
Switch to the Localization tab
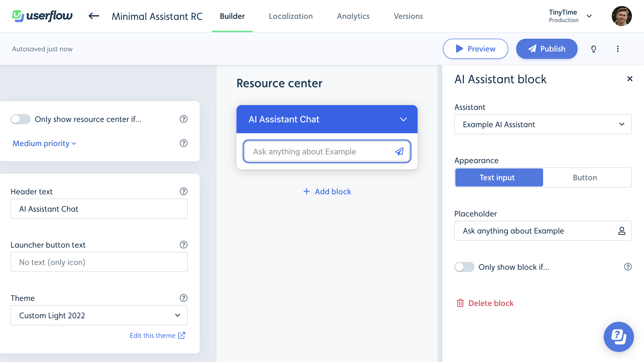click(291, 16)
